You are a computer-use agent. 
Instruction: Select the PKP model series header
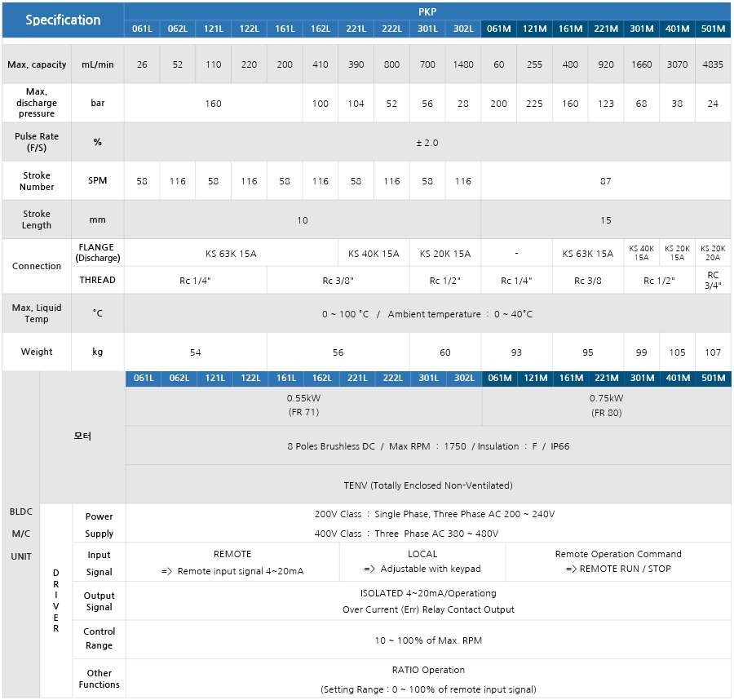click(x=427, y=11)
